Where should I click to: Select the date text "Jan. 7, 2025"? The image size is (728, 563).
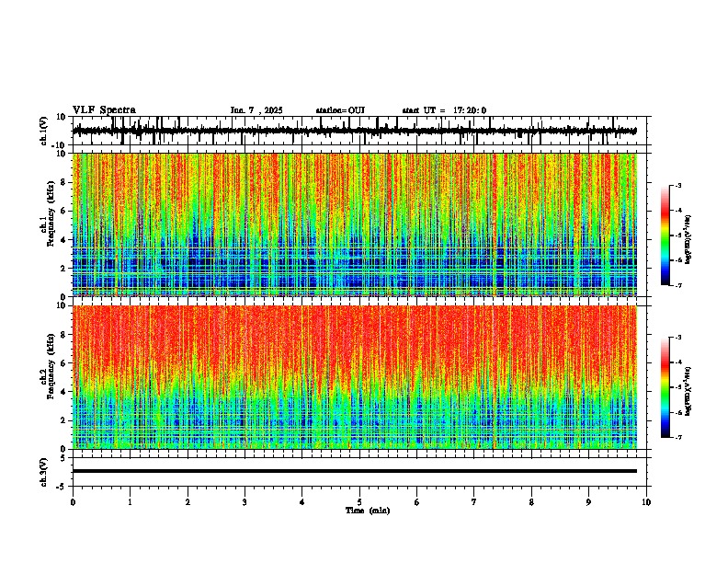pyautogui.click(x=256, y=110)
